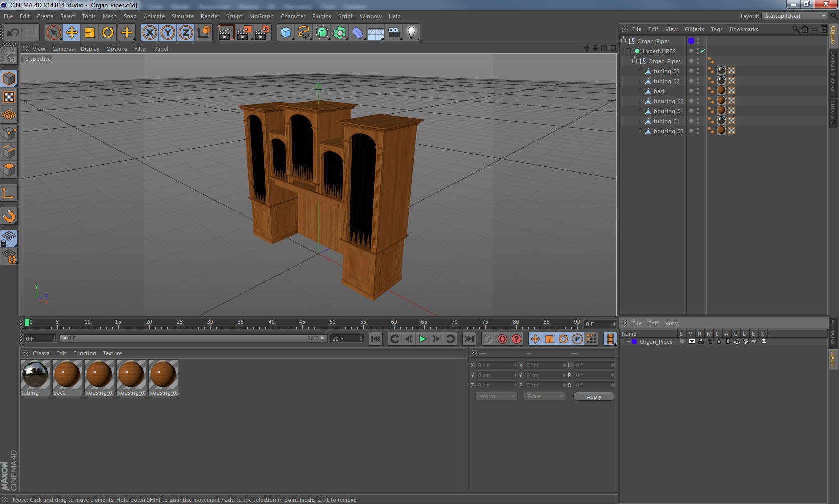Select the Live Selection tool

tap(54, 33)
